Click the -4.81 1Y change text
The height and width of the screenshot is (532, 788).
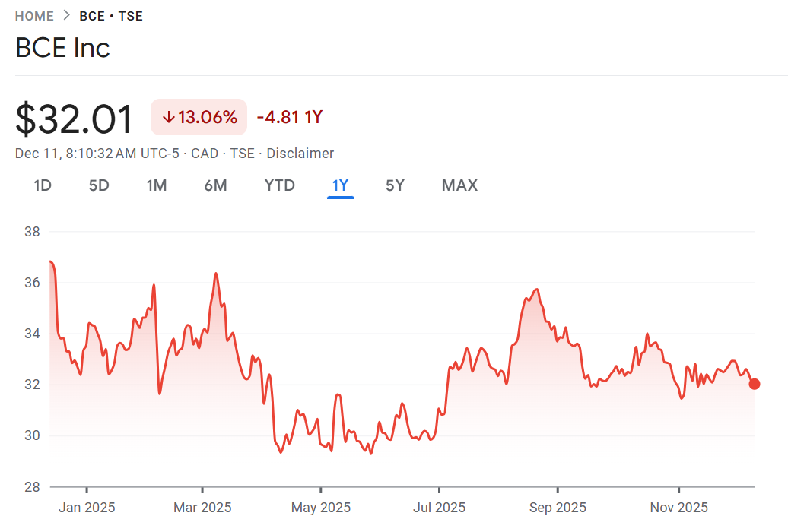290,118
